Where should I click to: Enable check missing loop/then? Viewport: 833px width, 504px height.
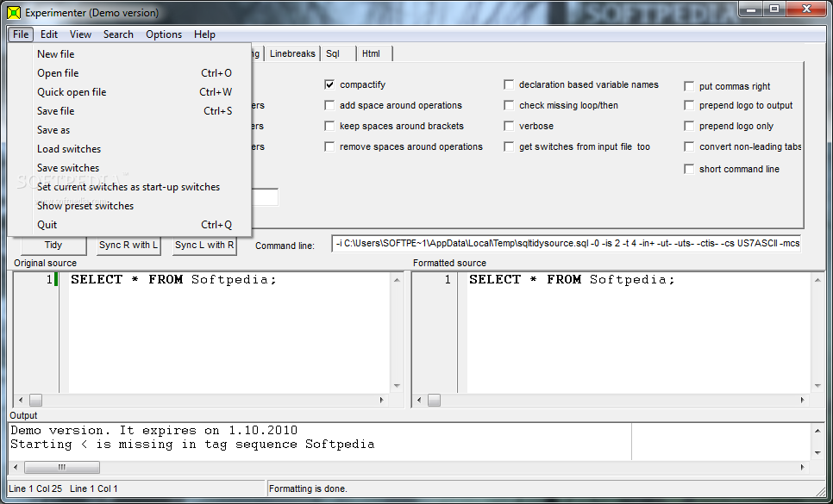tap(509, 106)
